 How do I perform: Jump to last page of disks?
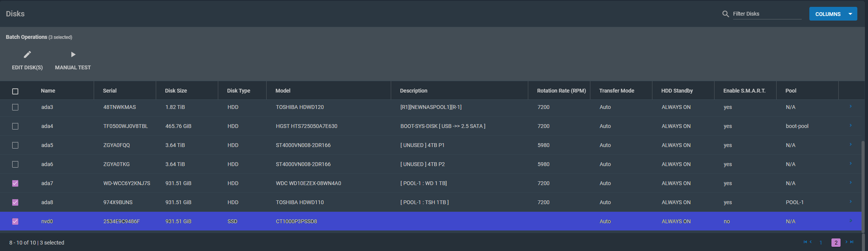pos(852,242)
